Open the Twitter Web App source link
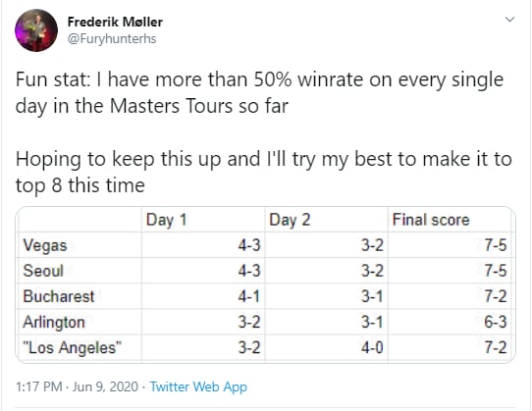This screenshot has height=411, width=532. point(198,386)
